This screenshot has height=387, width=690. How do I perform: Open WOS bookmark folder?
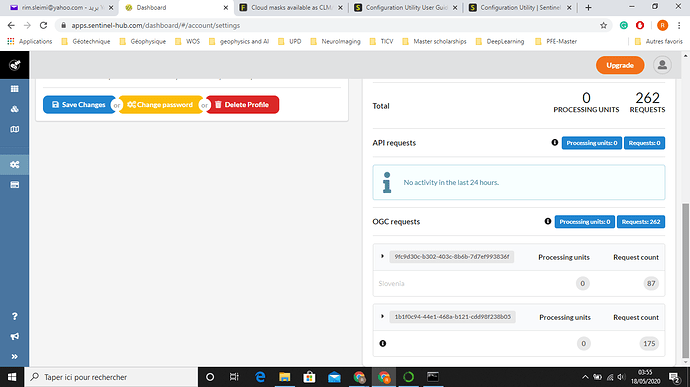pyautogui.click(x=187, y=41)
